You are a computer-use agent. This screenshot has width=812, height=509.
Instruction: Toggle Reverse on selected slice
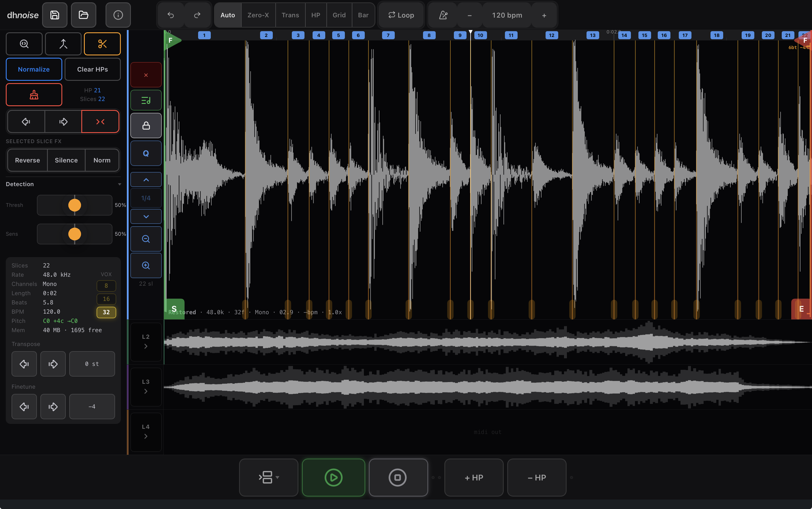[28, 160]
